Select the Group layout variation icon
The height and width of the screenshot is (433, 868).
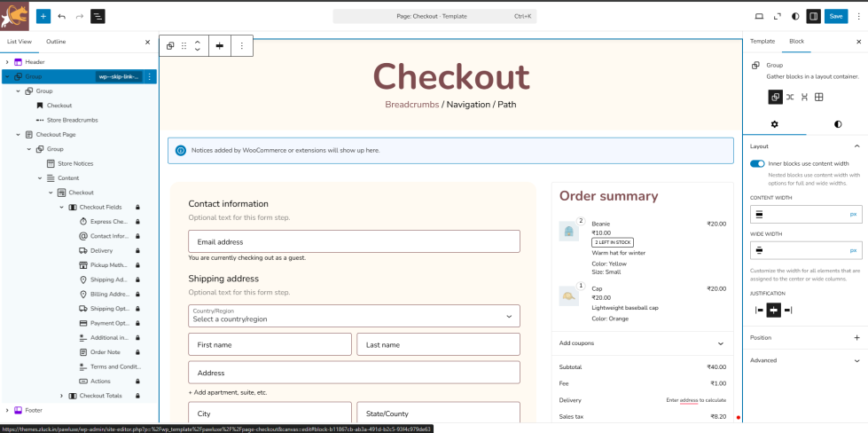[775, 97]
